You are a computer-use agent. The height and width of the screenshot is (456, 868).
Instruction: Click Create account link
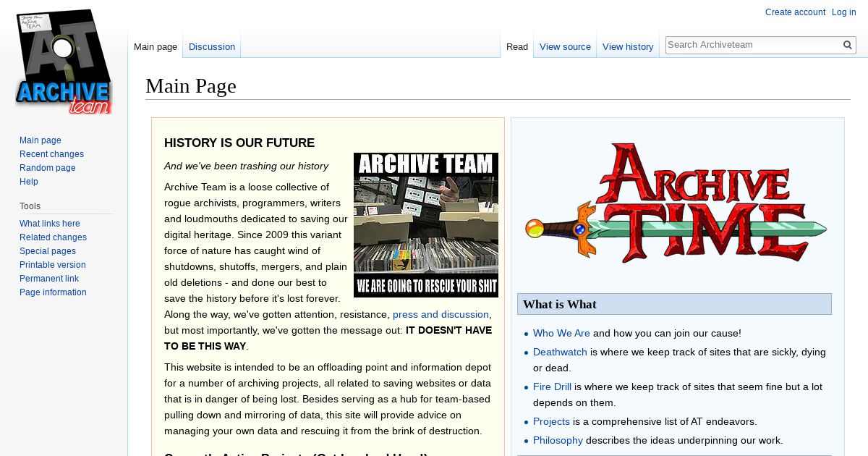(x=795, y=12)
